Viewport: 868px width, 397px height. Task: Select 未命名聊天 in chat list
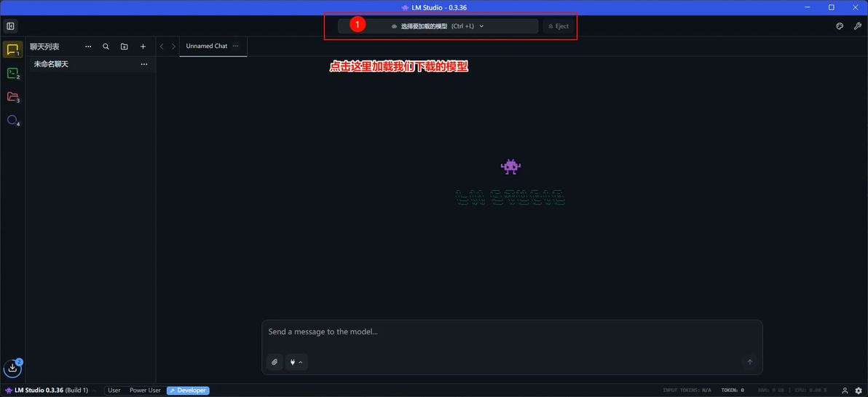tap(91, 64)
